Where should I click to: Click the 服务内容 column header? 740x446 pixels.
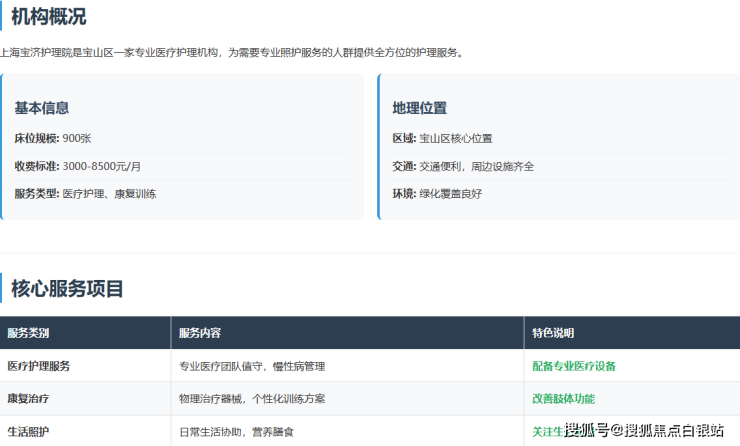tap(200, 333)
